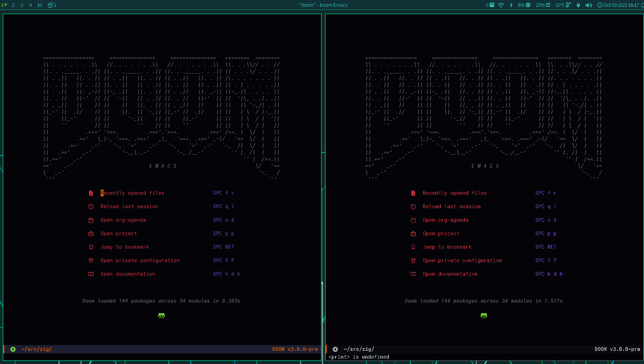Click the Jump to bookmark icon in left window
Screen dimensions: 644x364
[91, 247]
